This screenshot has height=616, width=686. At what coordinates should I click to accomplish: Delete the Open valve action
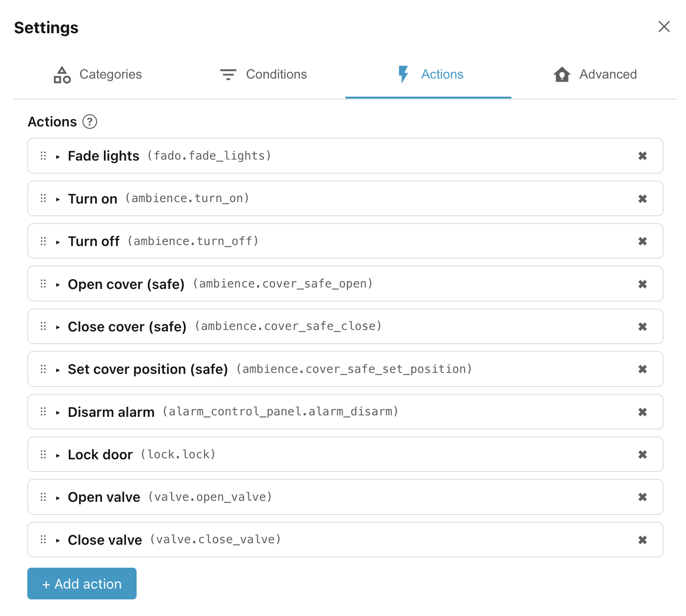click(x=643, y=497)
